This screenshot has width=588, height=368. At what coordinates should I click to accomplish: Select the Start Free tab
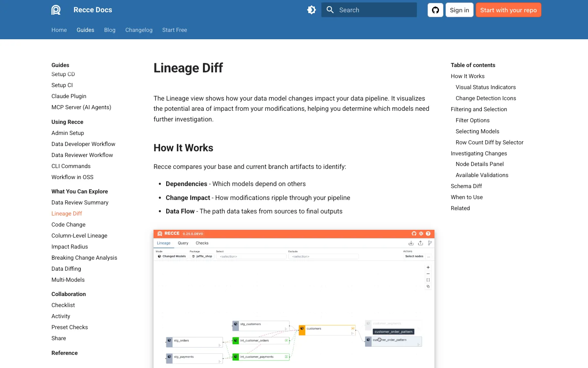click(x=175, y=30)
